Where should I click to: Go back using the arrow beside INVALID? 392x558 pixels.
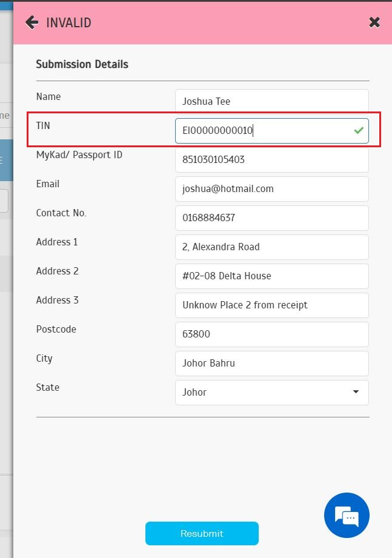click(32, 22)
